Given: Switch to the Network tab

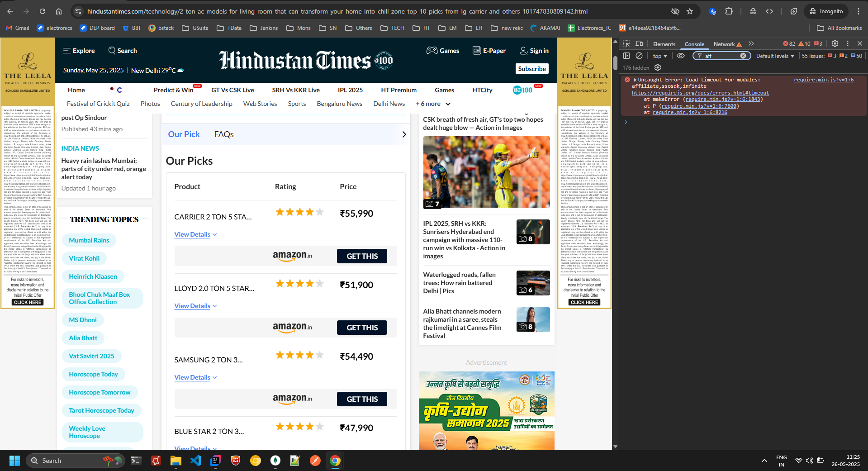Looking at the screenshot, I should click(x=727, y=44).
